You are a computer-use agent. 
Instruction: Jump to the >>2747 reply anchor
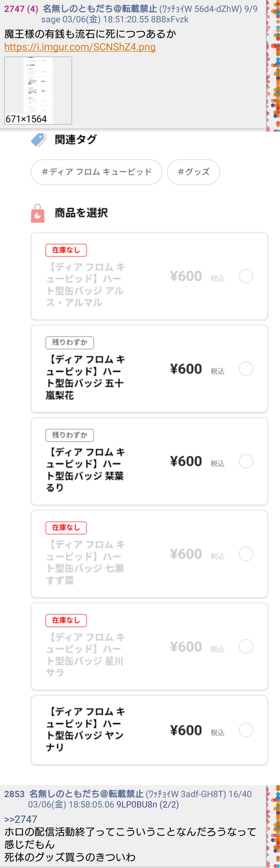pyautogui.click(x=20, y=819)
